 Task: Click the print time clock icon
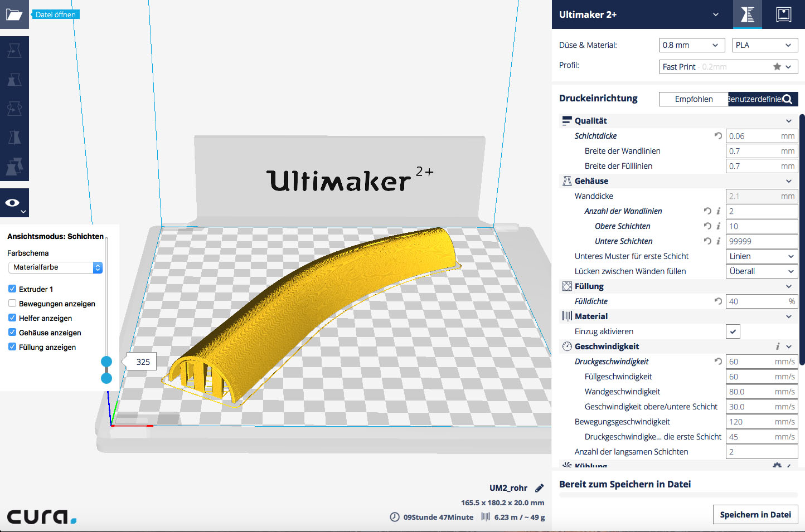[394, 517]
